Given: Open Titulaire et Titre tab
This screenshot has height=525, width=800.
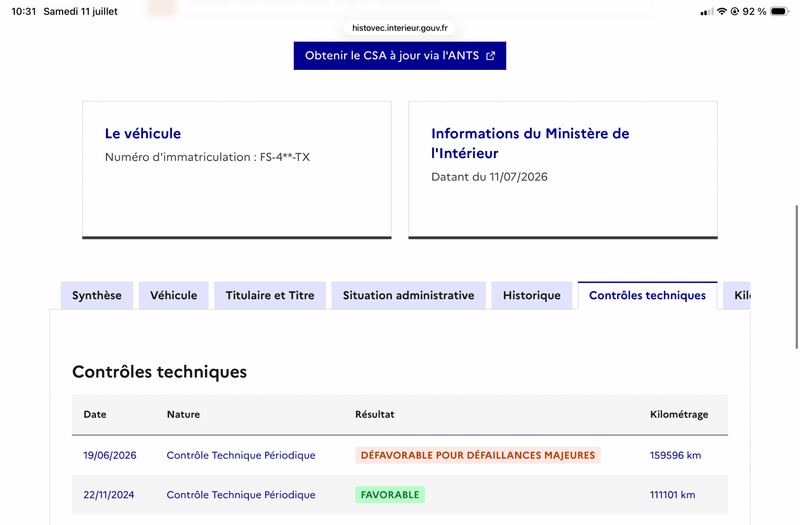Looking at the screenshot, I should pos(270,295).
